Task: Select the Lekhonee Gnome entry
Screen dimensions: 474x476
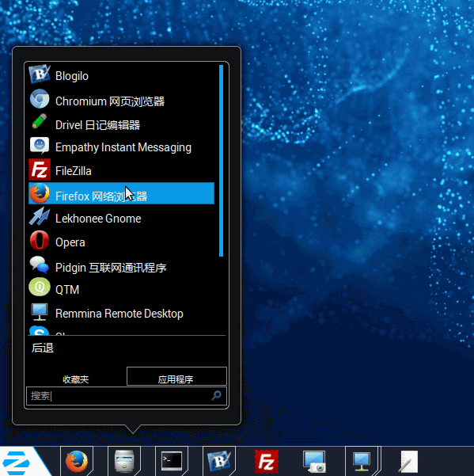Action: pyautogui.click(x=98, y=219)
